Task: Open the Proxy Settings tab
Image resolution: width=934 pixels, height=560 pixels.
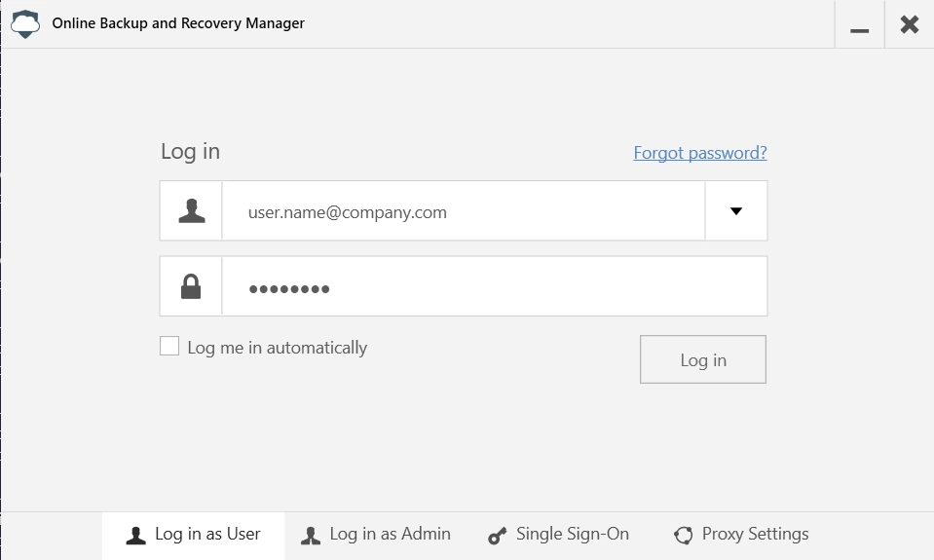Action: [x=741, y=535]
